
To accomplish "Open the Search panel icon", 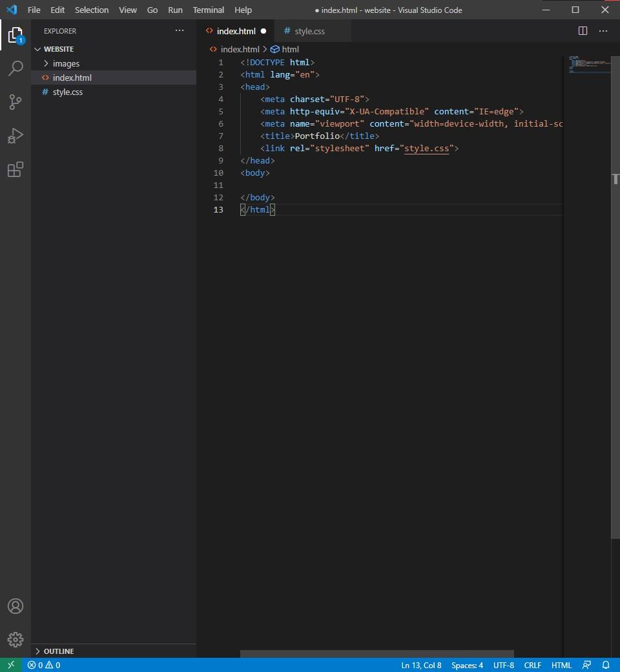I will [15, 68].
